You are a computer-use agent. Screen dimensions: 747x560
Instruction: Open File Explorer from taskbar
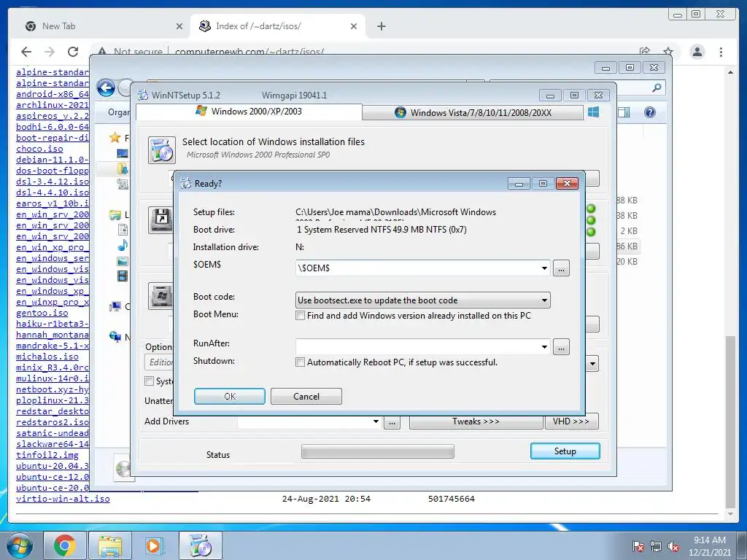click(110, 545)
